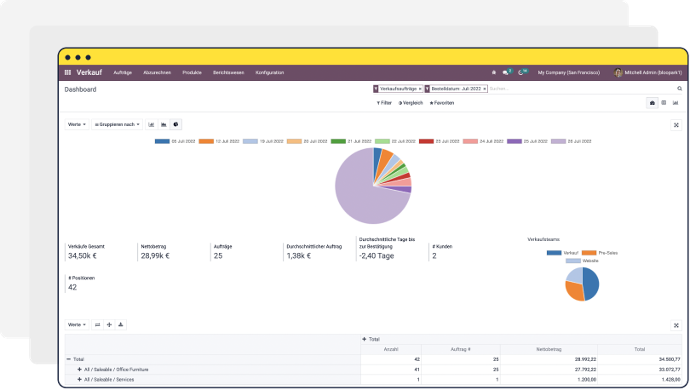690x390 pixels.
Task: Switch to the graph view icon
Action: [x=675, y=103]
